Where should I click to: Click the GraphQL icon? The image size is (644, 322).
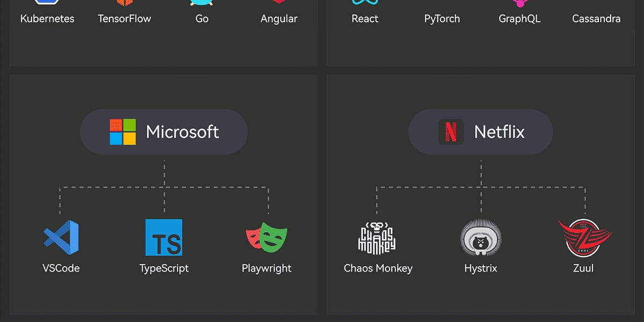(x=519, y=3)
